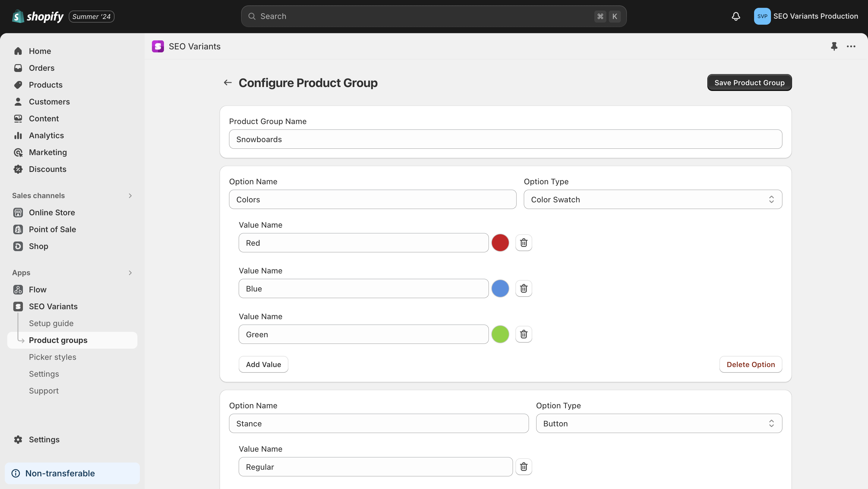Open Marketing in the sidebar
Image resolution: width=868 pixels, height=489 pixels.
tap(72, 152)
